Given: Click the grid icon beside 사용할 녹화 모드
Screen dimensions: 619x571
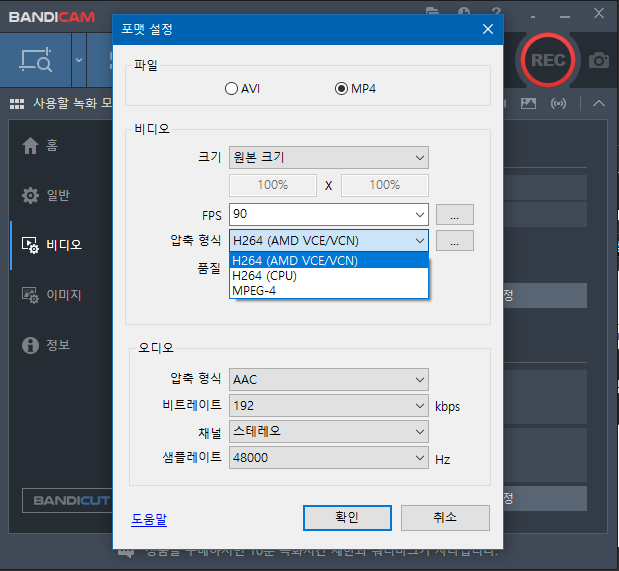Looking at the screenshot, I should 17,103.
